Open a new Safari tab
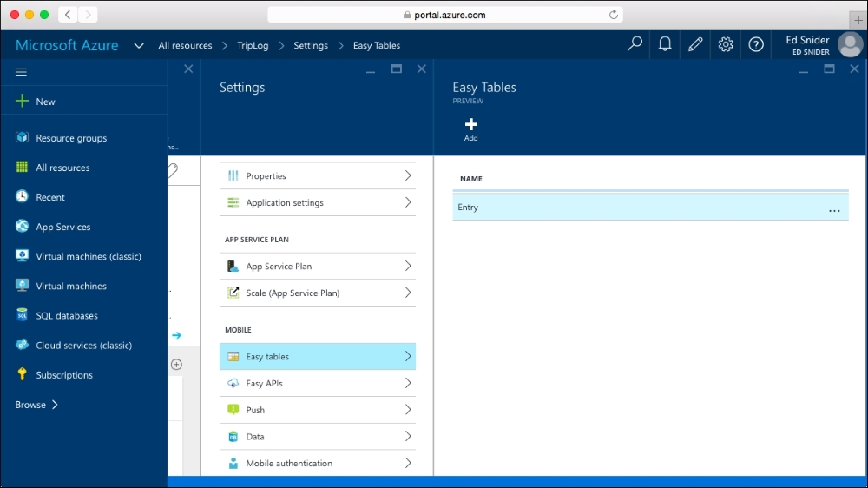The height and width of the screenshot is (488, 868). [858, 20]
